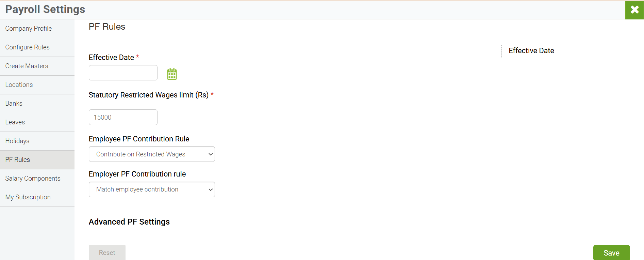Screen dimensions: 644x260
Task: Expand Employee PF Contribution Rule dropdown
Action: (152, 154)
